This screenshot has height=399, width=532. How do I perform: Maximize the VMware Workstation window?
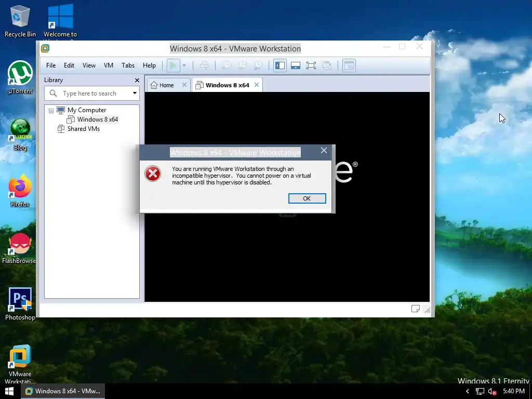[x=402, y=46]
